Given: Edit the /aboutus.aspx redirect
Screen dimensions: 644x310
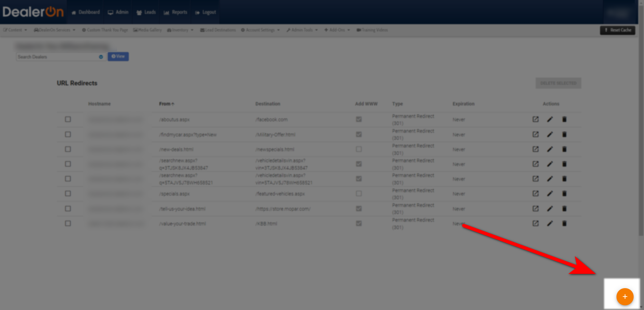Looking at the screenshot, I should coord(550,119).
